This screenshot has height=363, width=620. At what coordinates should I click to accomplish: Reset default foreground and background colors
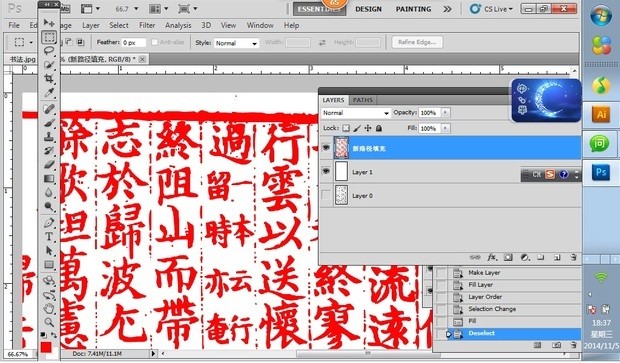coord(43,335)
